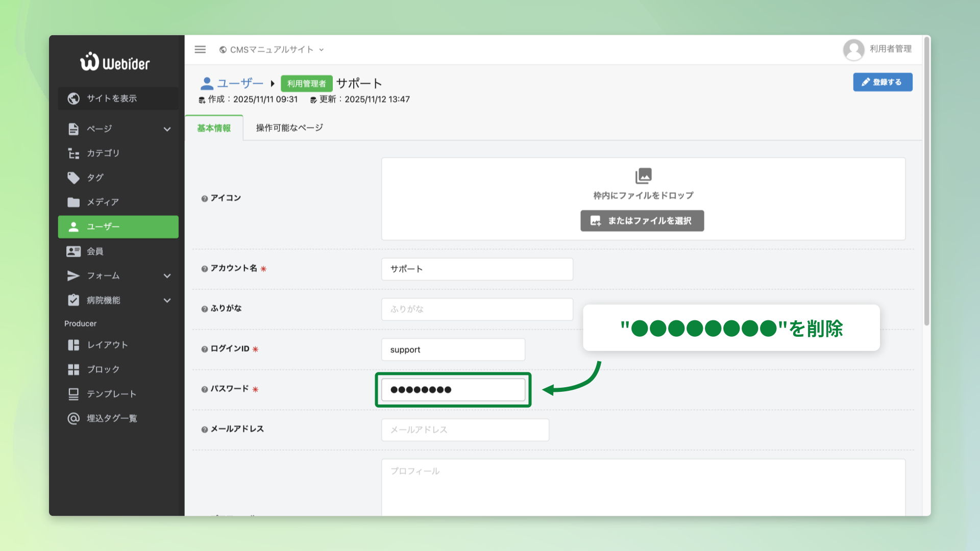Click help icon next to メールアドレス label
Viewport: 980px width, 551px height.
coord(204,430)
